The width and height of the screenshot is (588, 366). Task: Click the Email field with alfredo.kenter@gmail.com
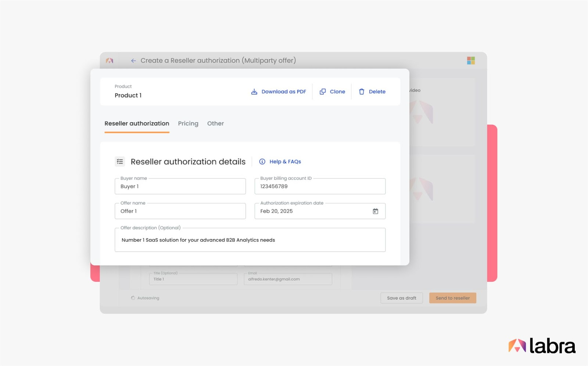pyautogui.click(x=288, y=279)
